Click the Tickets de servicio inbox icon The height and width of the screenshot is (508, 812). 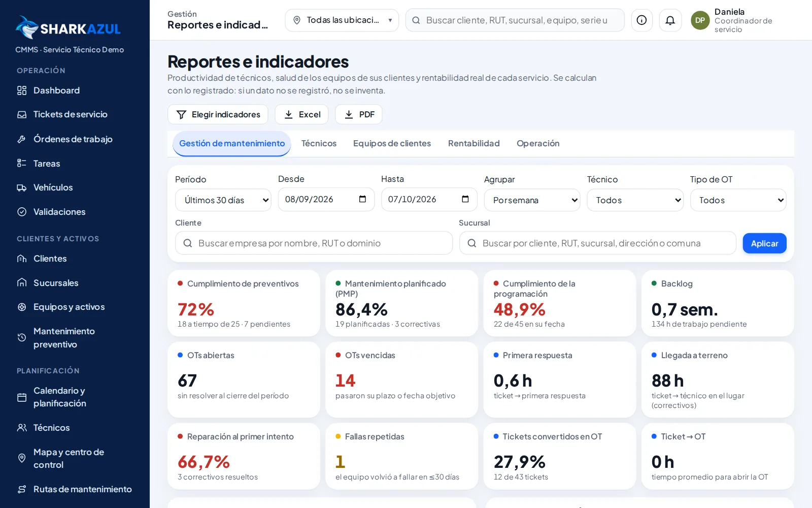pos(22,115)
